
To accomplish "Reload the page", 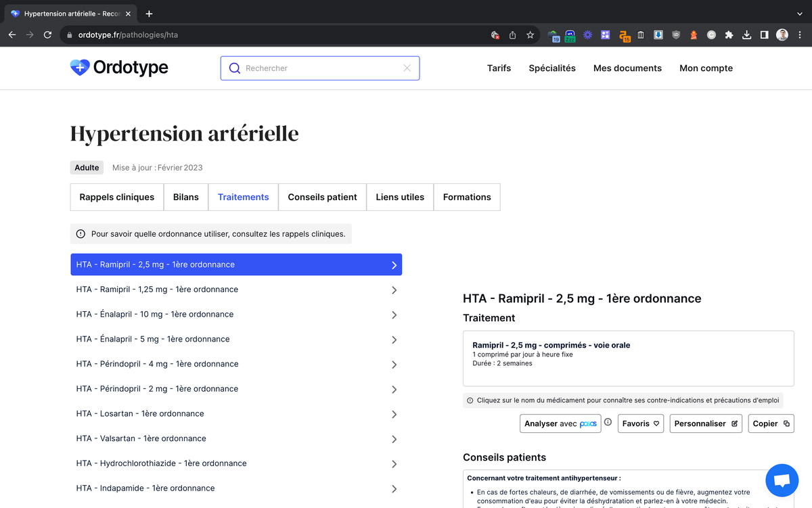I will [47, 34].
